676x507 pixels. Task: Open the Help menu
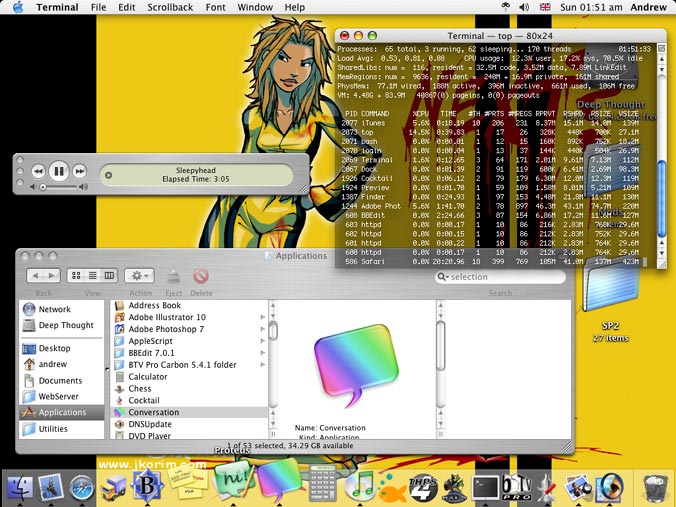click(294, 7)
